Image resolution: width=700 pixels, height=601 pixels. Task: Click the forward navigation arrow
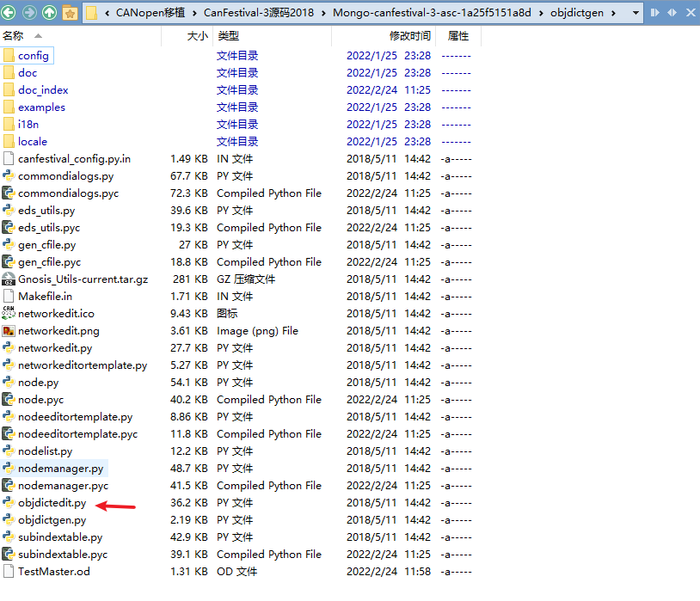point(28,13)
